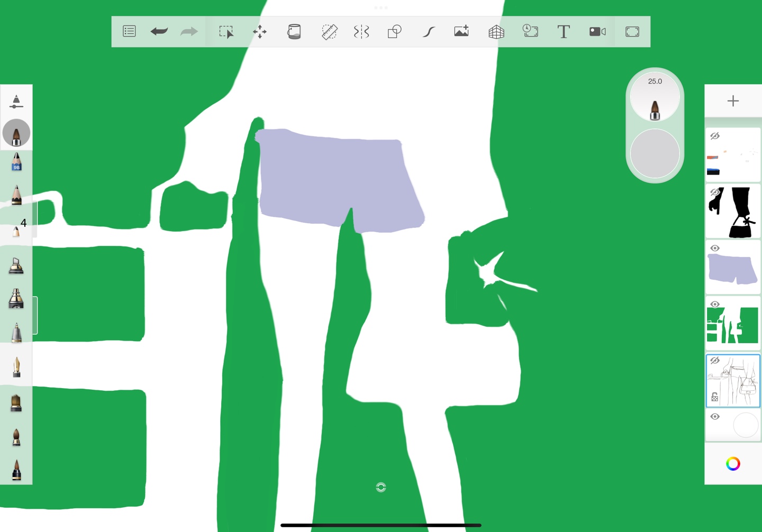Hide the lavender shorts layer
762x532 pixels.
[715, 249]
